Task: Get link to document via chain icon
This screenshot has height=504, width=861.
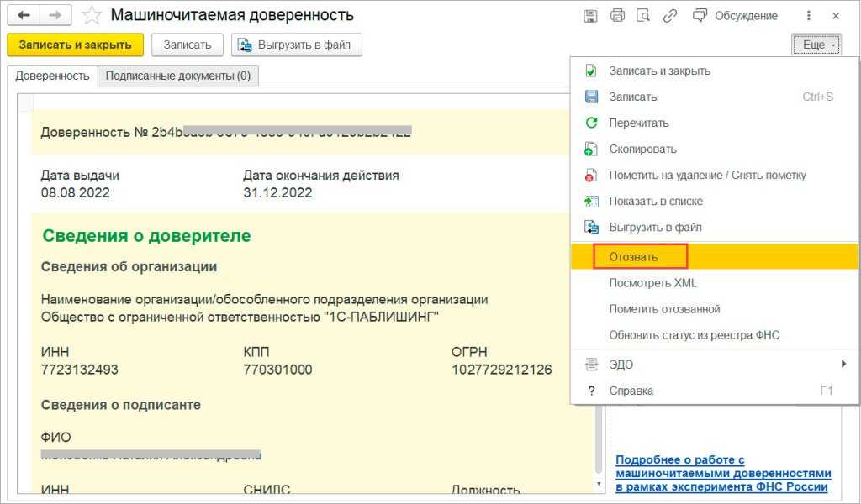Action: tap(670, 16)
